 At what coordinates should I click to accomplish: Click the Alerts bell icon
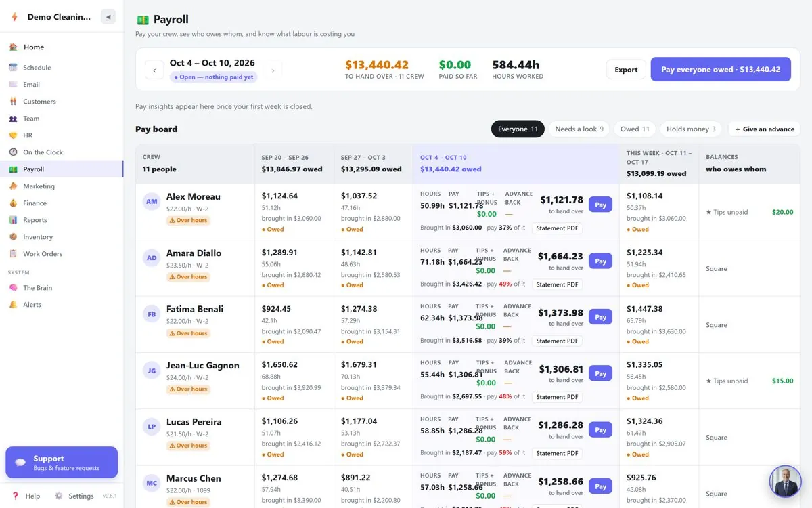point(13,305)
